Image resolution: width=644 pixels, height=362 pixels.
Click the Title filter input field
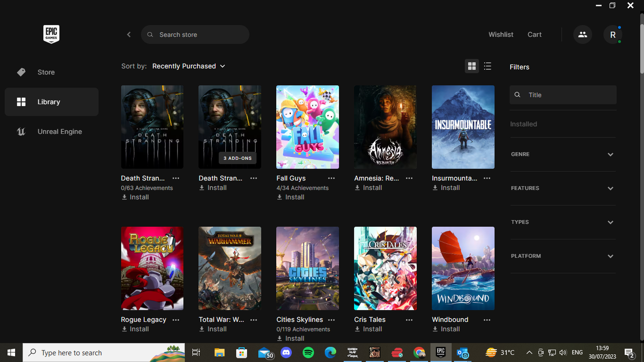point(563,95)
